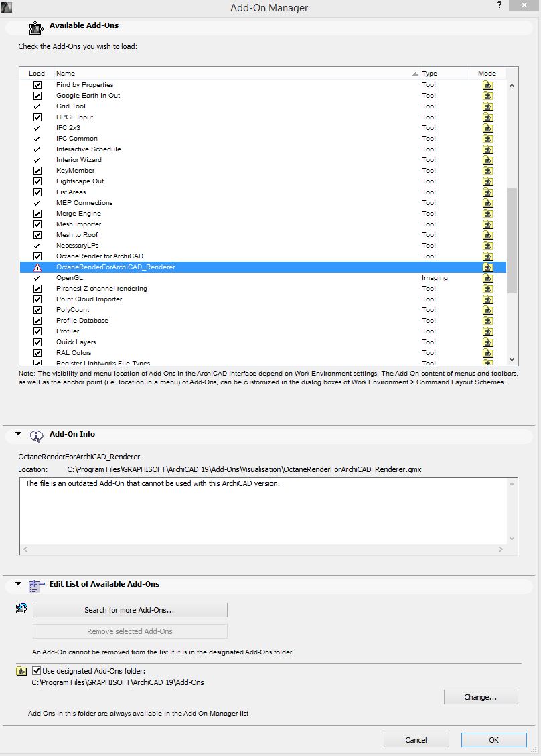Toggle the Profiler load checkbox
This screenshot has width=541, height=756.
37,331
